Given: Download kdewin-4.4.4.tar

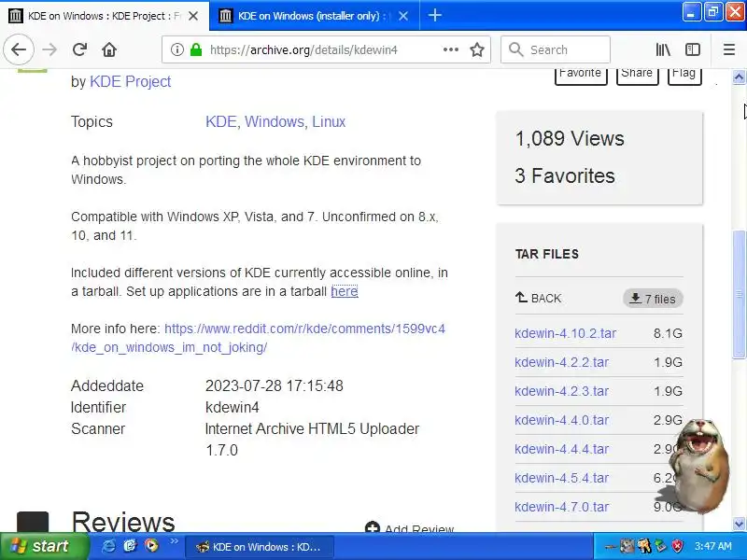Looking at the screenshot, I should point(561,449).
